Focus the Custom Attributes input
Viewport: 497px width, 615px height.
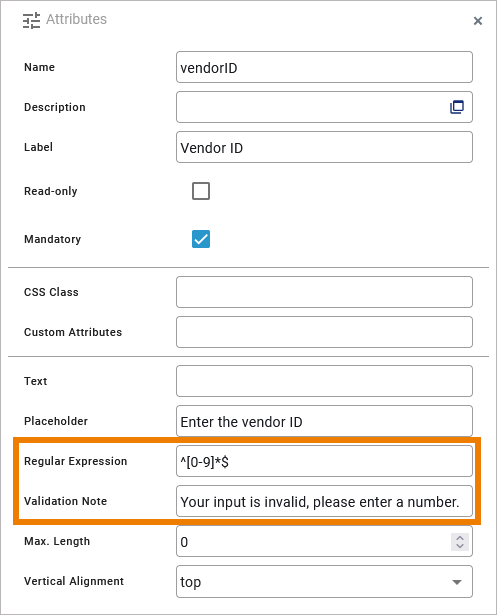coord(324,332)
